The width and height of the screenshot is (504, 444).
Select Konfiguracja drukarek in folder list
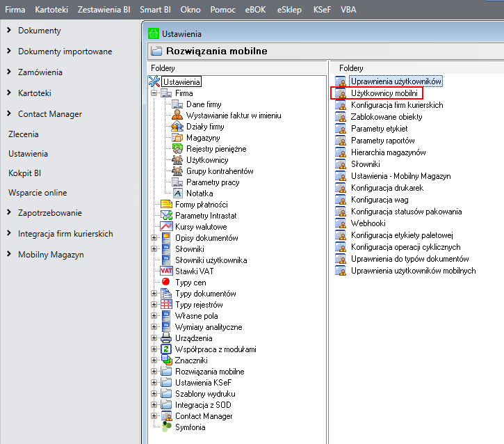[387, 188]
